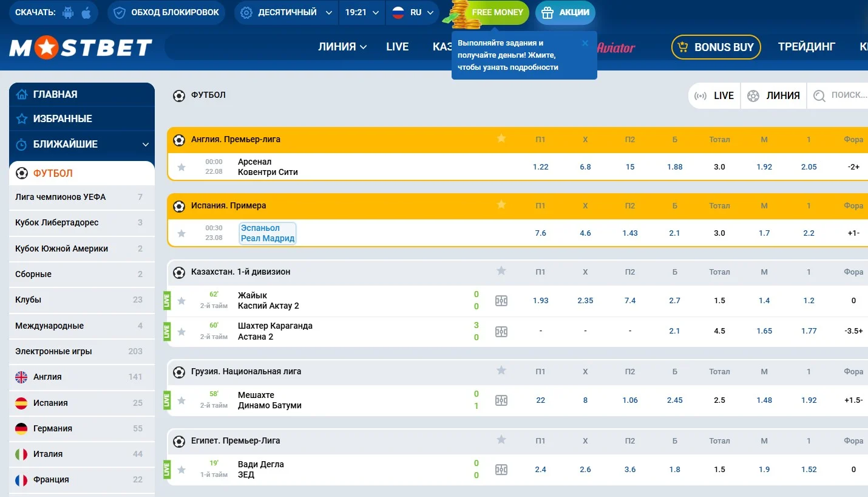Star the Мешахте vs Динамо Батуми match
The width and height of the screenshot is (868, 497).
point(181,400)
